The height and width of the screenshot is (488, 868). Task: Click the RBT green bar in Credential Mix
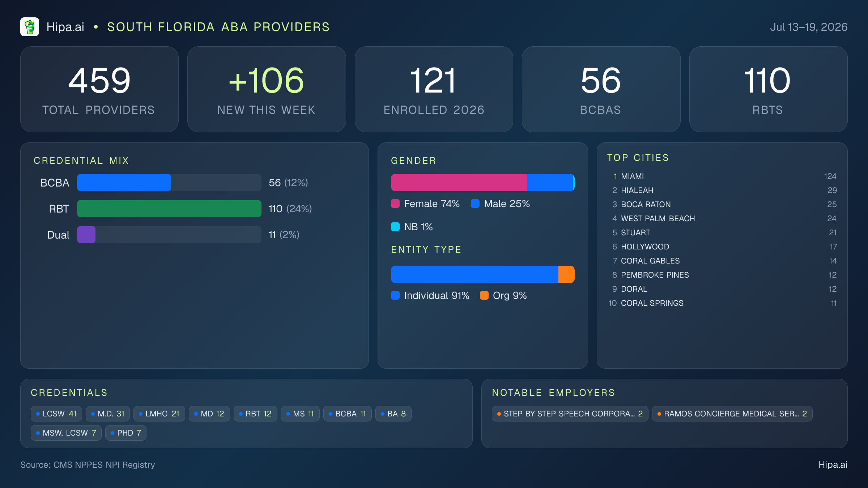coord(169,209)
